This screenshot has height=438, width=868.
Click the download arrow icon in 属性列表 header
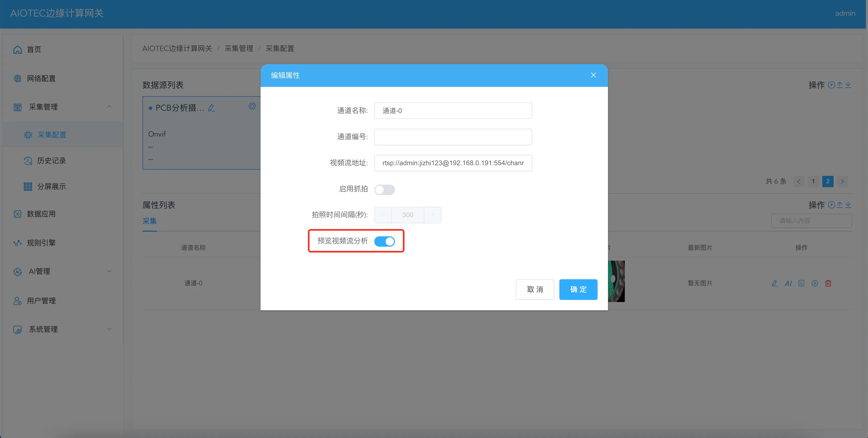(x=848, y=205)
